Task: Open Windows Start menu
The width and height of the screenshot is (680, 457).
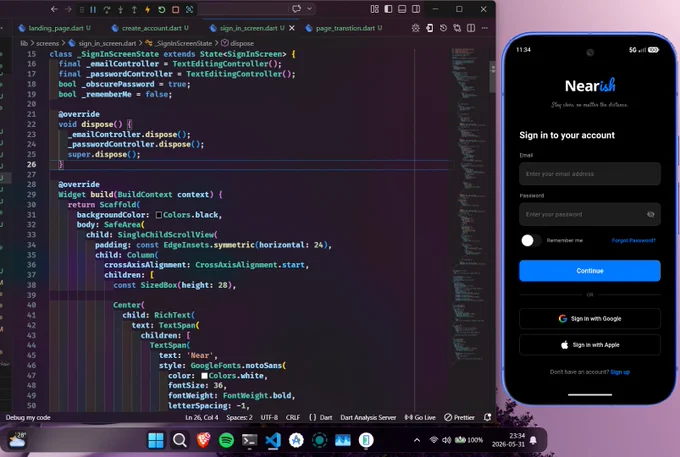Action: point(156,441)
